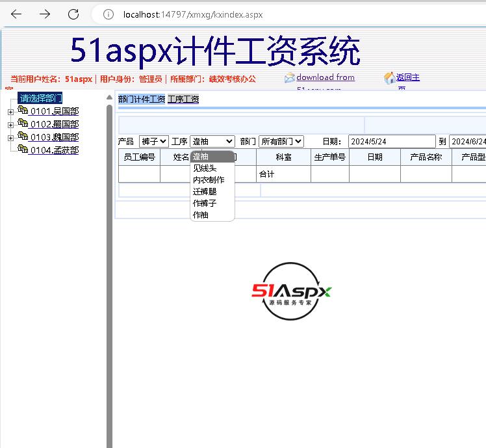
Task: Reload the current page
Action: (73, 14)
